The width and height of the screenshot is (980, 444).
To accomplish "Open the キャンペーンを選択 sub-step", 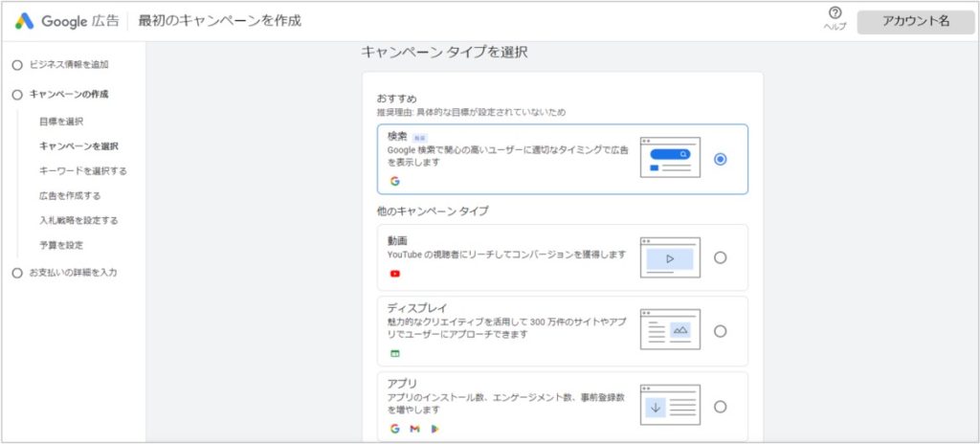I will coord(78,146).
